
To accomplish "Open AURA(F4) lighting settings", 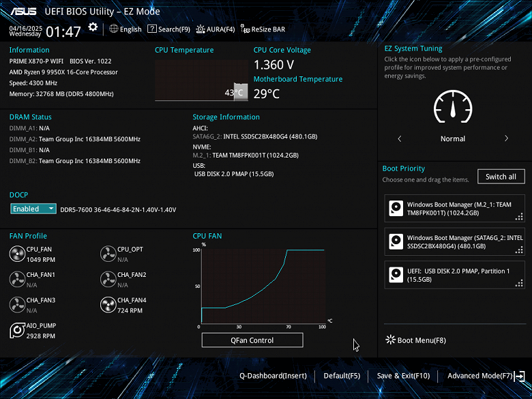I will 216,29.
